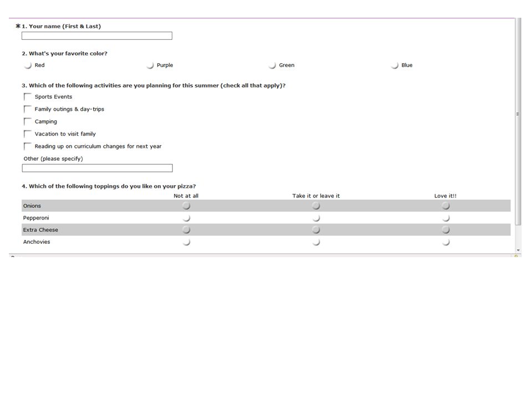
Task: Click the Your name text field
Action: pyautogui.click(x=96, y=35)
